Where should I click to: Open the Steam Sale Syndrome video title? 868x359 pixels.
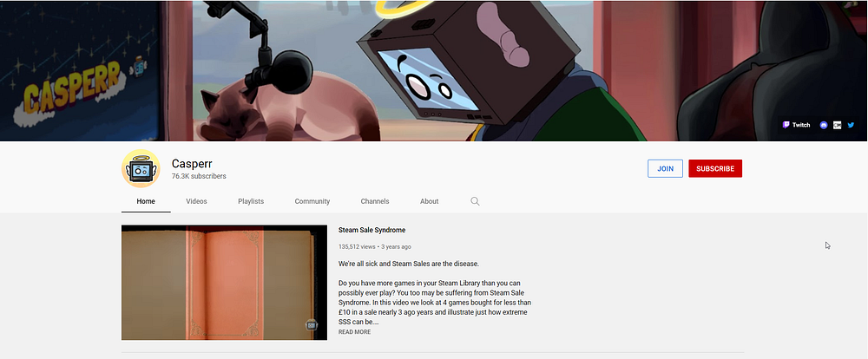372,230
